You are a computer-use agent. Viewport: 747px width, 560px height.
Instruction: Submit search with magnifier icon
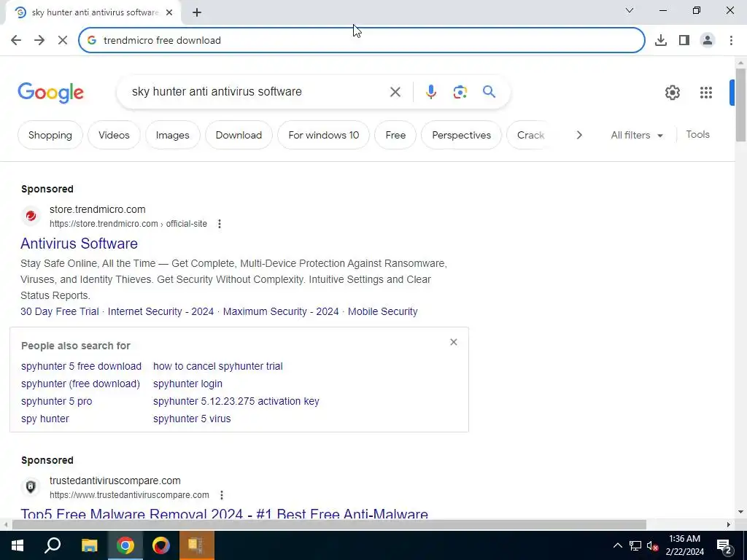[489, 92]
